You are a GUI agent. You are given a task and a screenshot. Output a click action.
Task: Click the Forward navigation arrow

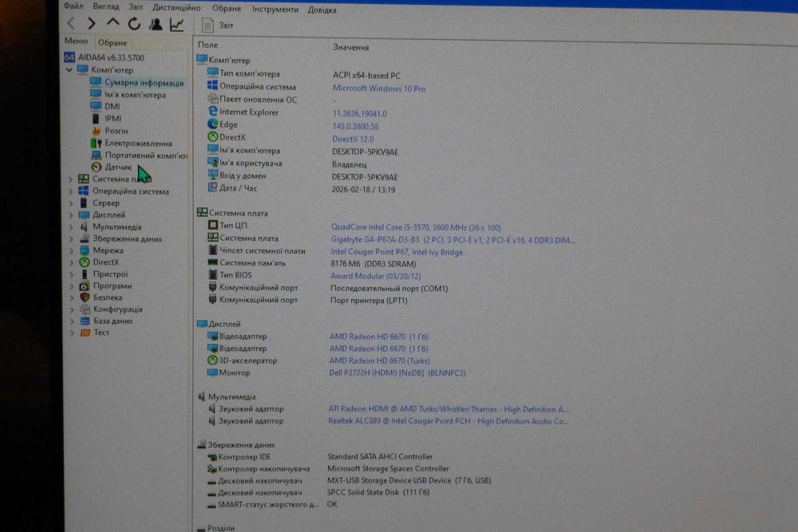[x=92, y=23]
